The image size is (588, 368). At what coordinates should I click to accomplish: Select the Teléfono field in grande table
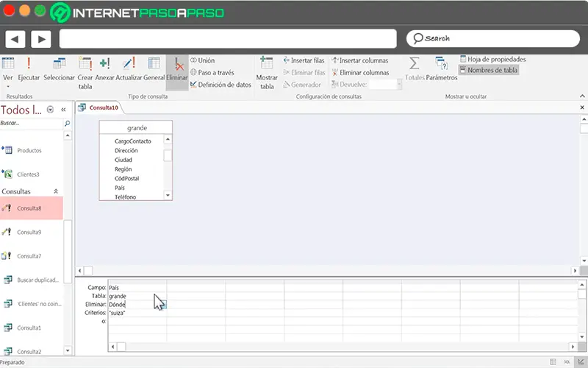125,197
